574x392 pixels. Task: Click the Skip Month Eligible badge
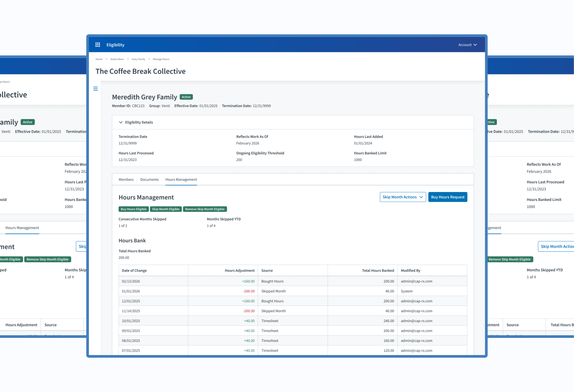166,209
